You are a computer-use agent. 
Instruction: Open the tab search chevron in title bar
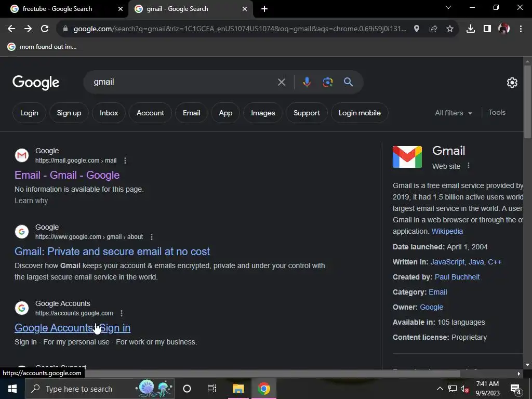point(448,7)
